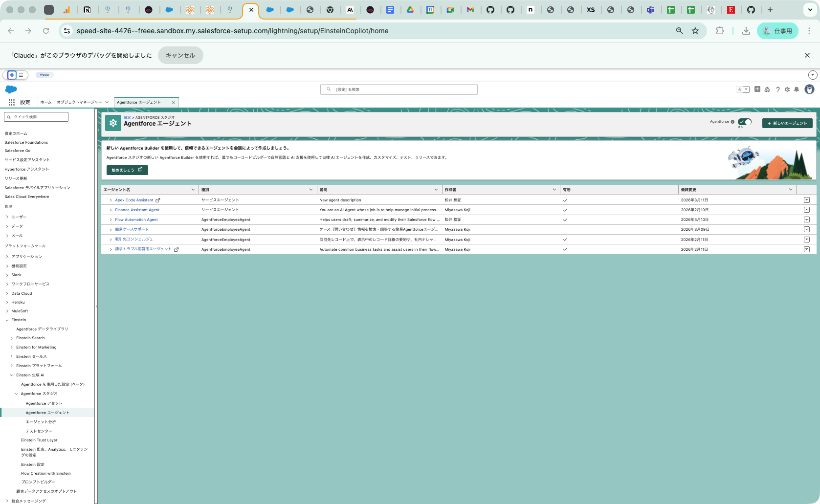The height and width of the screenshot is (504, 820).
Task: Open the Chrome extensions puzzle icon
Action: pos(720,31)
